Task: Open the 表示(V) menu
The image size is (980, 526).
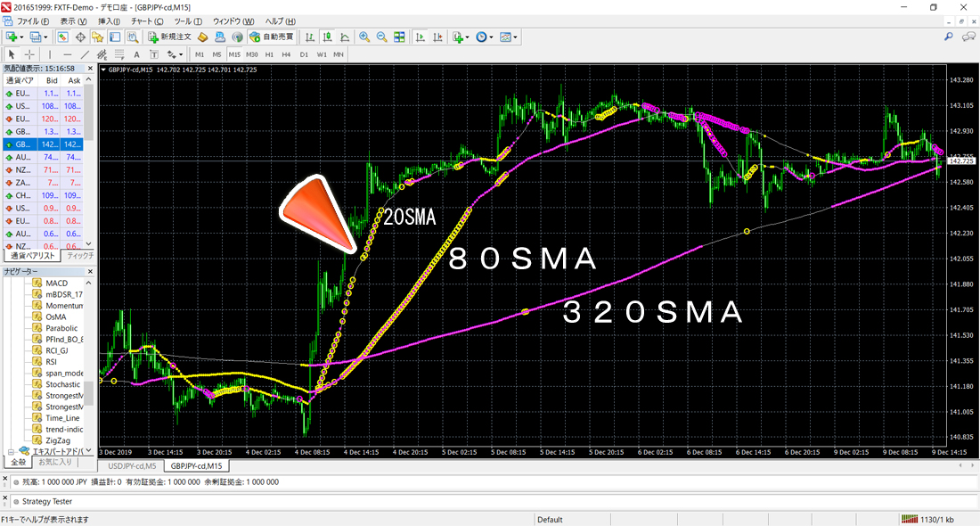Action: pos(73,21)
